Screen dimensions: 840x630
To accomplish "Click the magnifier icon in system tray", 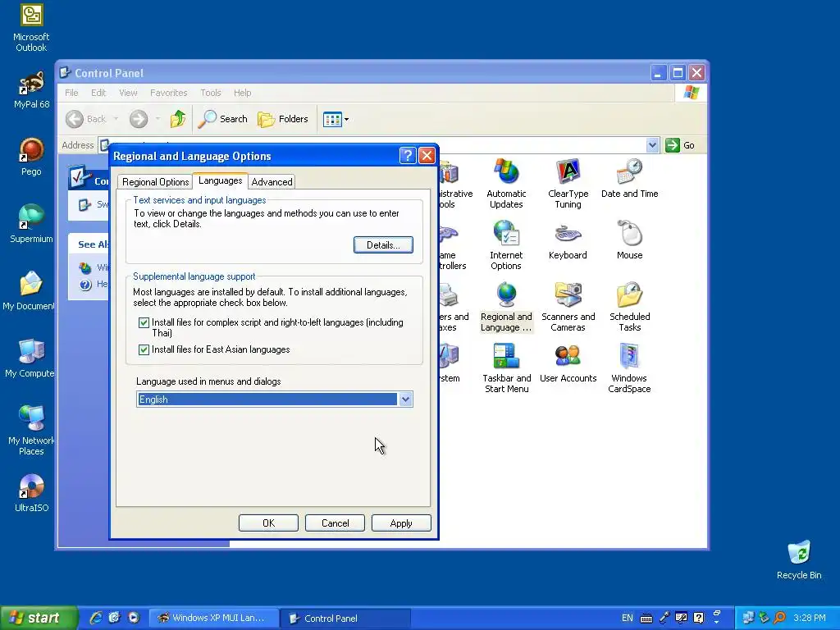I will [x=779, y=618].
